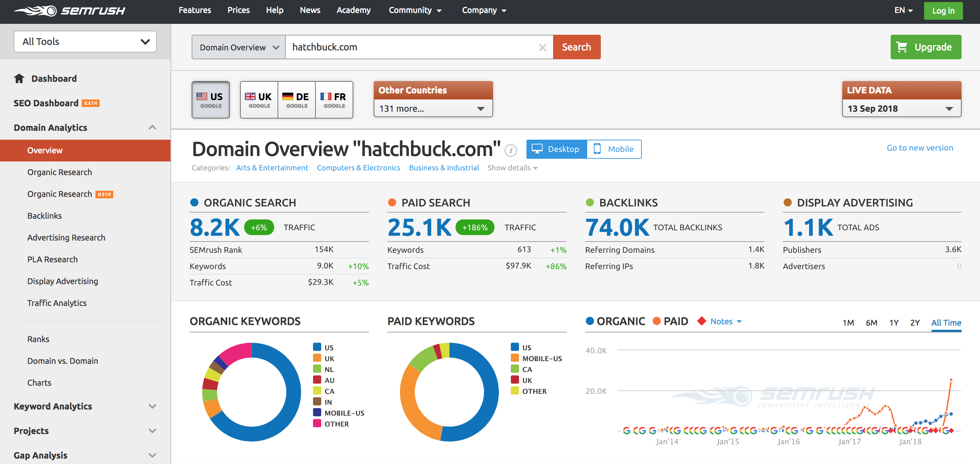Select the 2Y time range
This screenshot has width=980, height=464.
[915, 323]
